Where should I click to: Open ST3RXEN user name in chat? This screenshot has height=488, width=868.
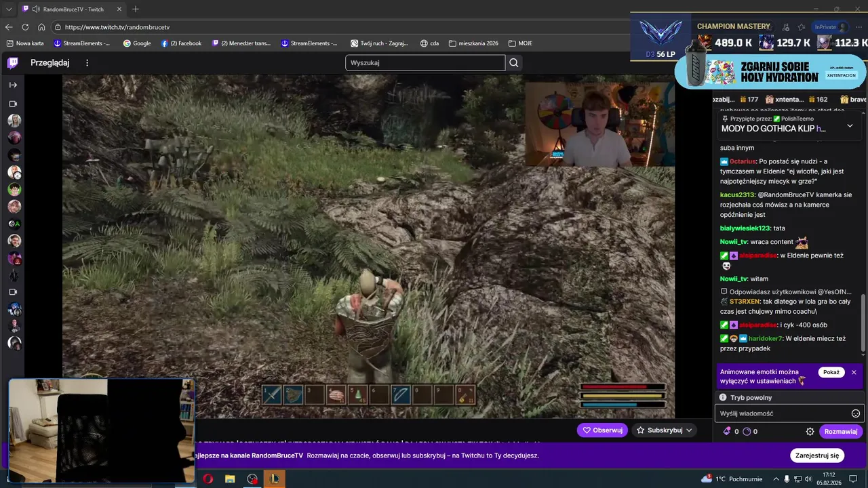pos(745,301)
